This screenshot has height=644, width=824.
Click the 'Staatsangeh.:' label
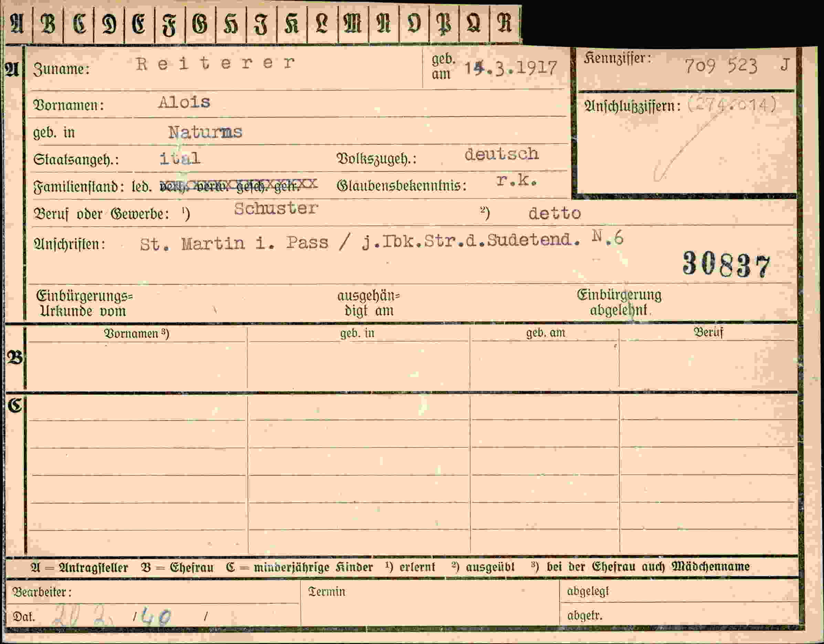tap(76, 160)
